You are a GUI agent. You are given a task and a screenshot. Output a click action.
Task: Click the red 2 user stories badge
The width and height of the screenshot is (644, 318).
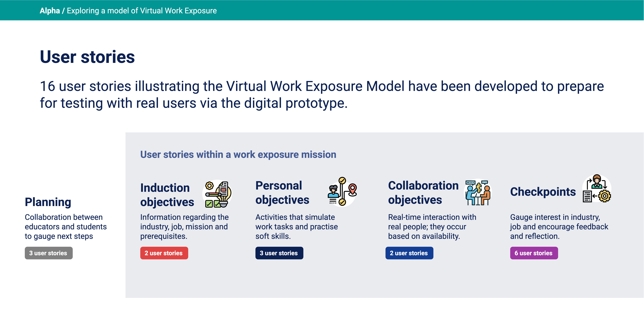coord(164,253)
